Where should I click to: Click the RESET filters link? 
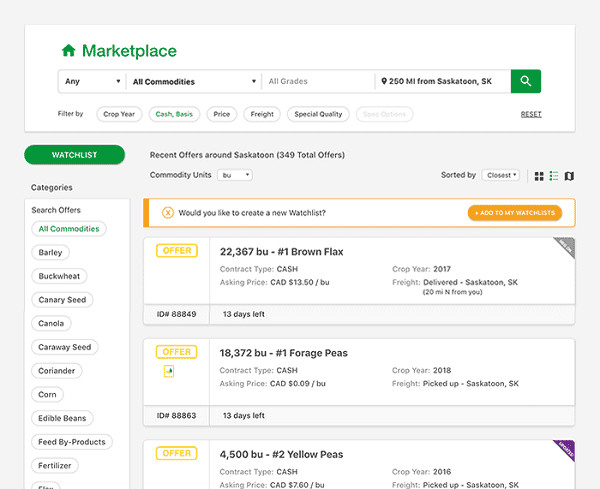[x=531, y=114]
